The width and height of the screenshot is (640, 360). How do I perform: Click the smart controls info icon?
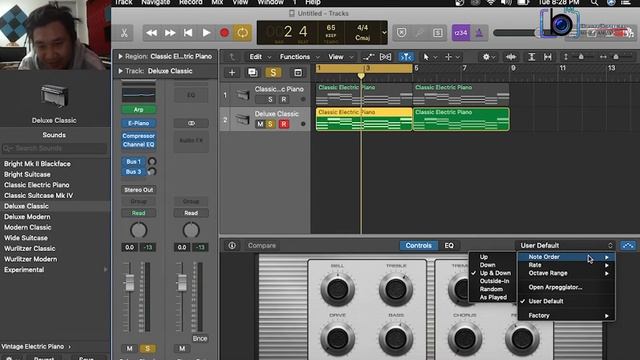(x=232, y=245)
